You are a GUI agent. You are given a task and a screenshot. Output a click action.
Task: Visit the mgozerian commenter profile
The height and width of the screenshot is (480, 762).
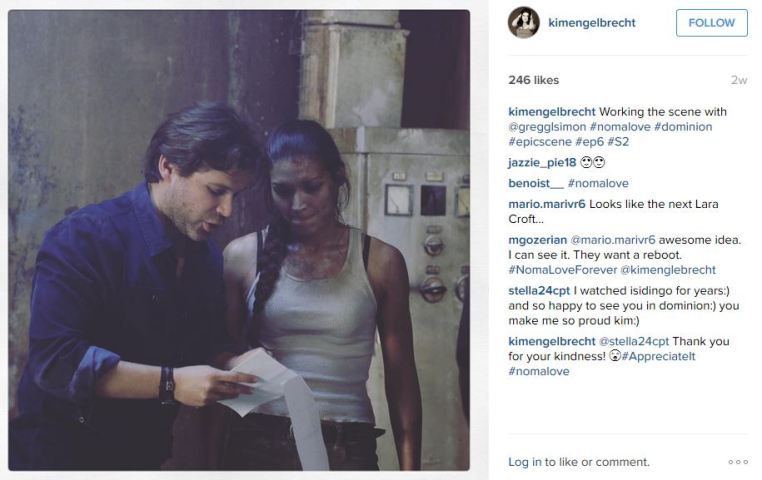(537, 240)
